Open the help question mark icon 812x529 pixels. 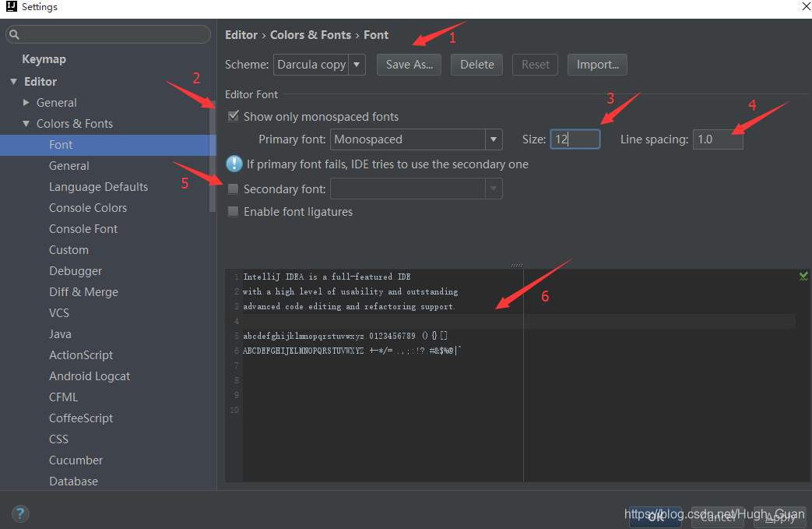point(20,513)
